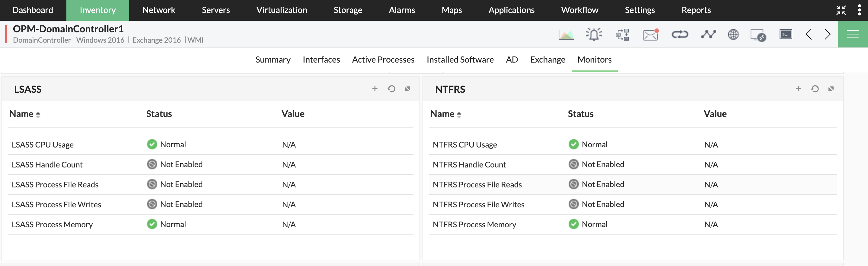Open the workflow diagram icon

coord(622,34)
